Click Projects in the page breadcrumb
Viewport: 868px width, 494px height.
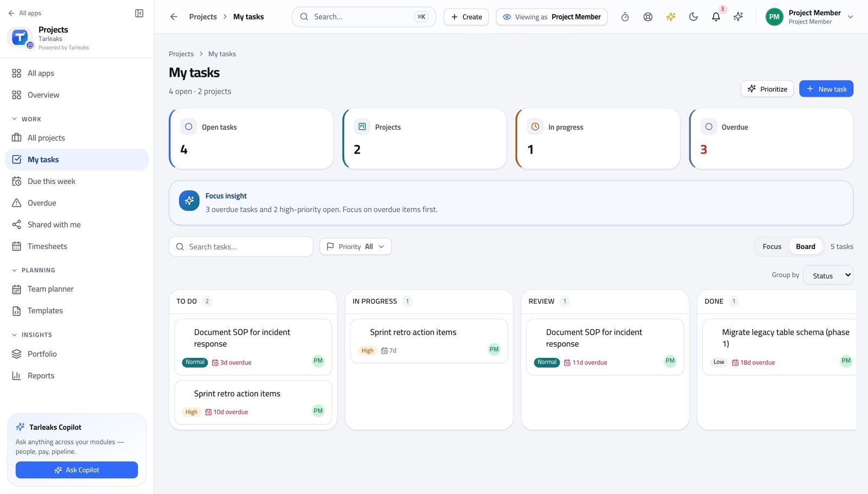(x=181, y=54)
